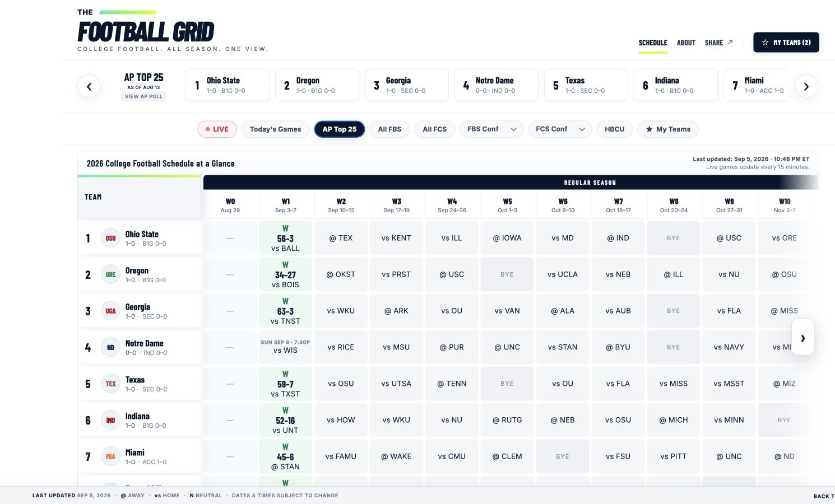Open the View AP Poll link
Screen dimensions: 835x504
click(143, 96)
